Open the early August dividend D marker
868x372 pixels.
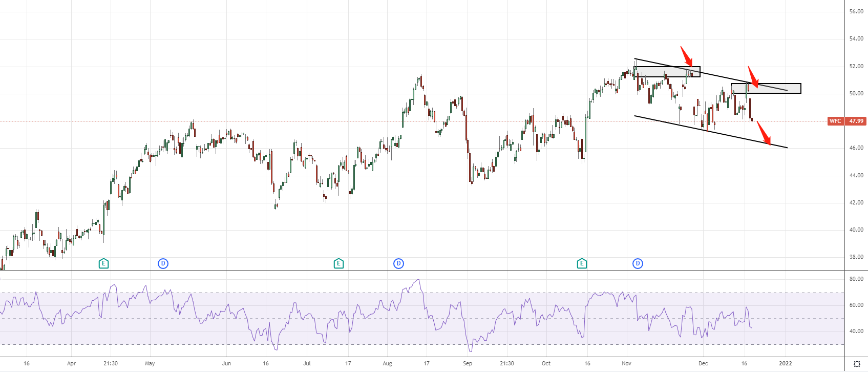pos(398,263)
